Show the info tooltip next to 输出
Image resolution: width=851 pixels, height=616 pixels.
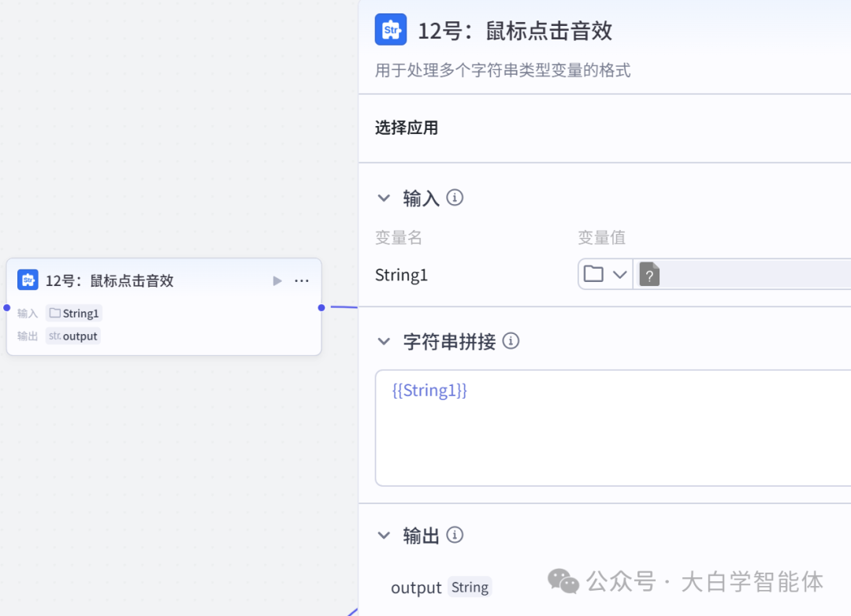(x=455, y=535)
